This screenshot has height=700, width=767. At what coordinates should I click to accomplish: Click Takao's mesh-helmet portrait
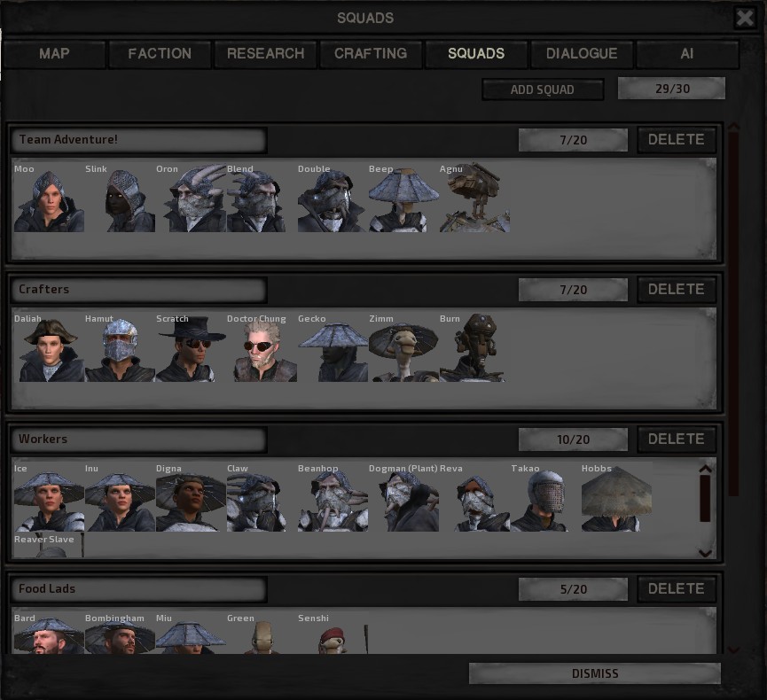(x=545, y=497)
